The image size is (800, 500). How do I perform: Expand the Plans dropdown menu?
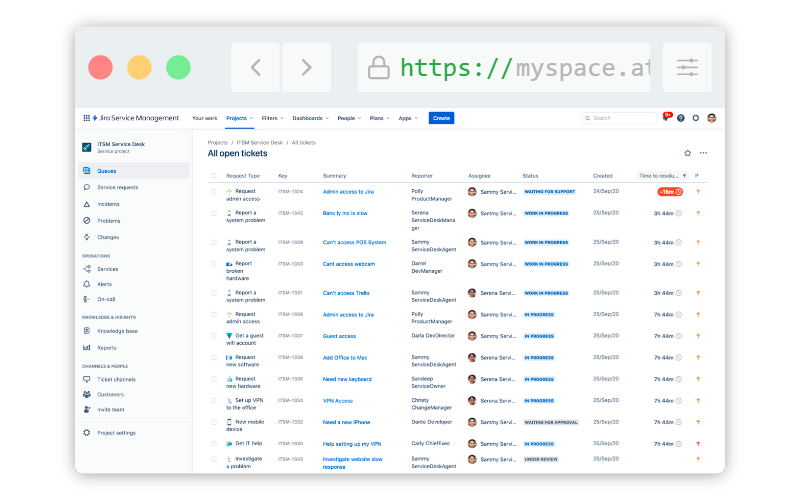tap(380, 118)
